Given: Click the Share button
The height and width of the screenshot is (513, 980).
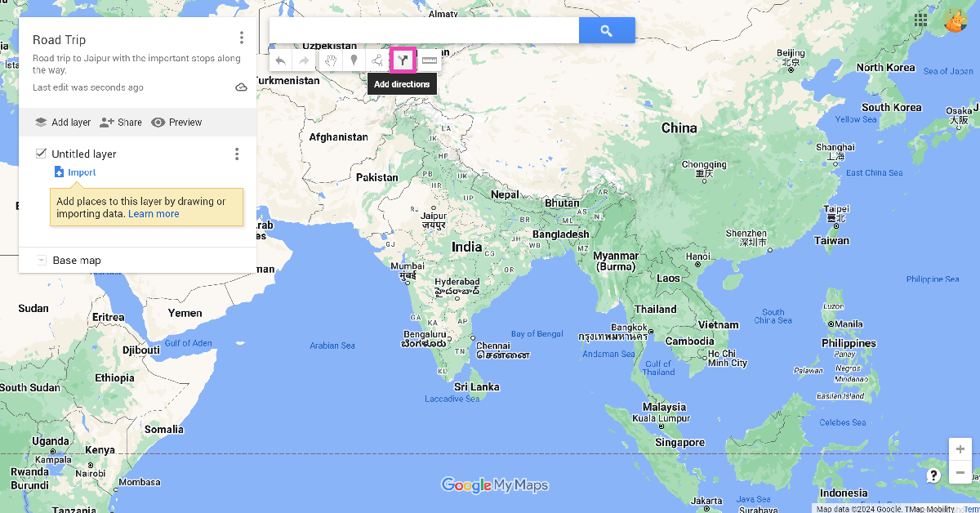Looking at the screenshot, I should click(x=121, y=123).
